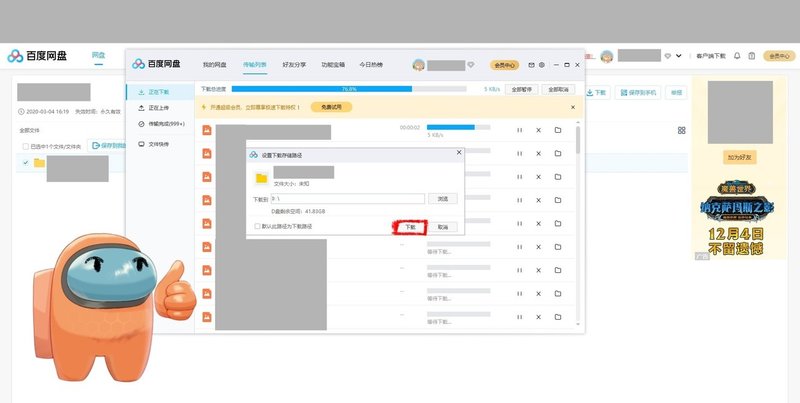
Task: Cancel the download running at 5 KB/s
Action: coord(538,130)
